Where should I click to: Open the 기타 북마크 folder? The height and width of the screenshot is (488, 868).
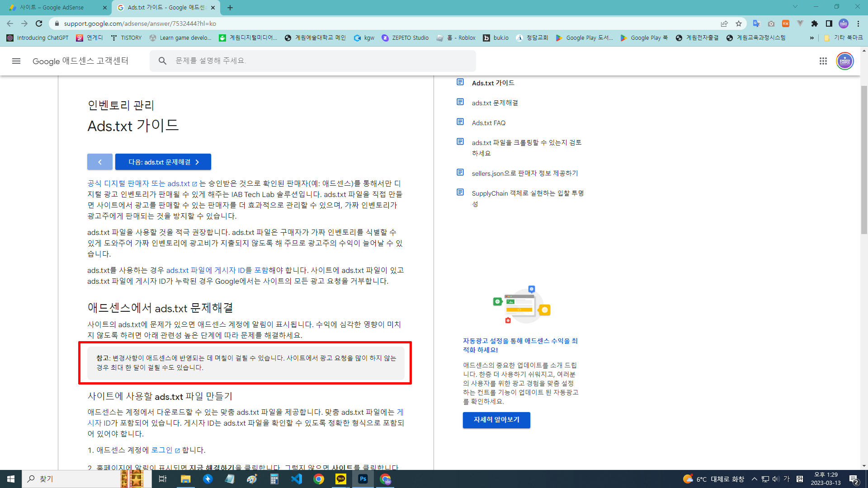843,38
